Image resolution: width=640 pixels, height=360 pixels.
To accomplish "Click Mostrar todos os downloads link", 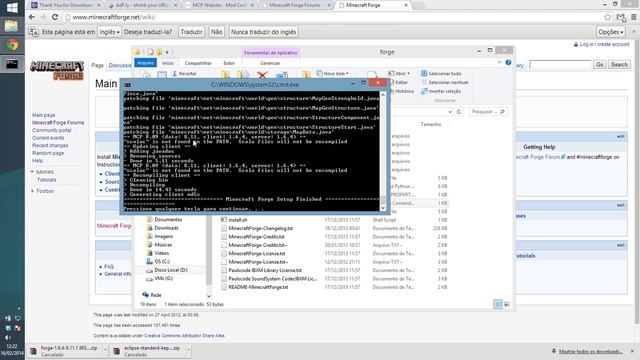I will pos(591,351).
